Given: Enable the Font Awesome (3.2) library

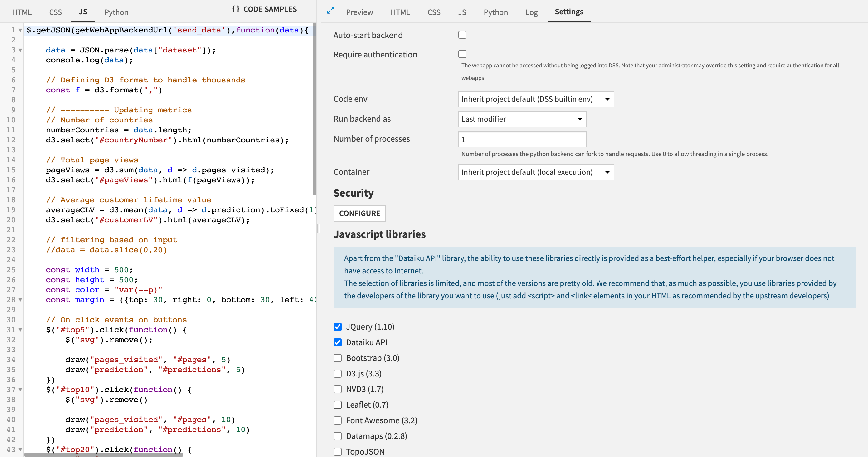Looking at the screenshot, I should point(337,420).
